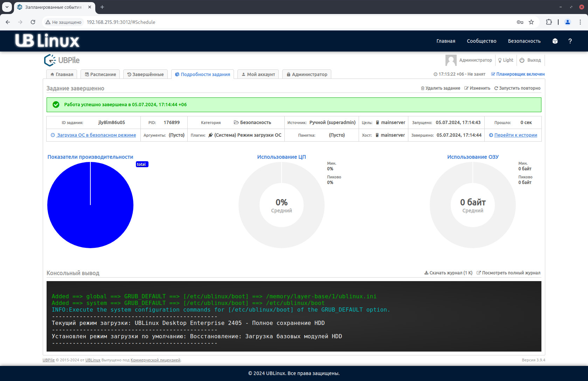
Task: Click Удалить задание to delete the job
Action: click(x=441, y=88)
